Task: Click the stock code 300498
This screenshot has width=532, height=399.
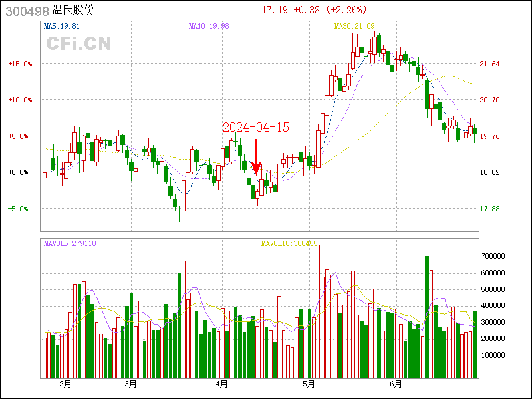Action: [x=27, y=11]
